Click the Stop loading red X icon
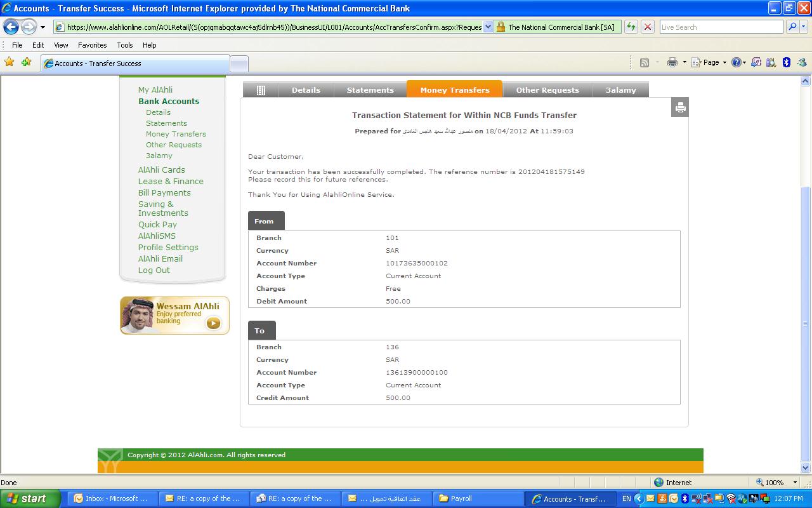Viewport: 812px width, 508px height. pos(647,27)
